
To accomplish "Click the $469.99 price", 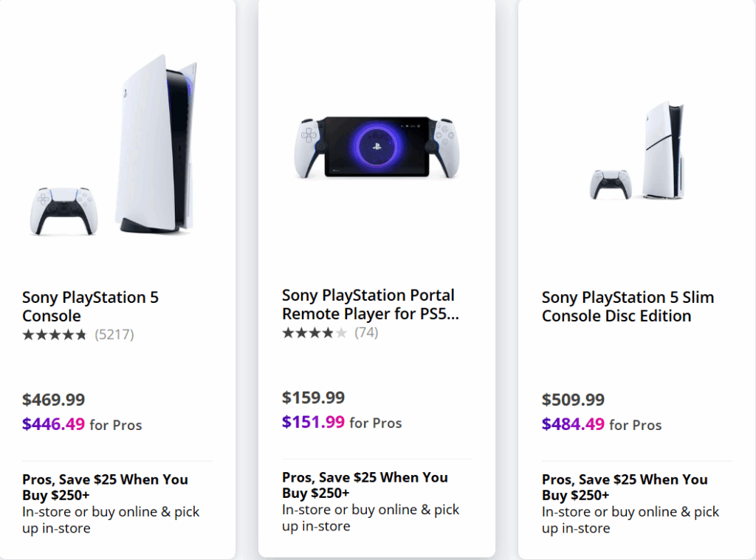I will [54, 400].
